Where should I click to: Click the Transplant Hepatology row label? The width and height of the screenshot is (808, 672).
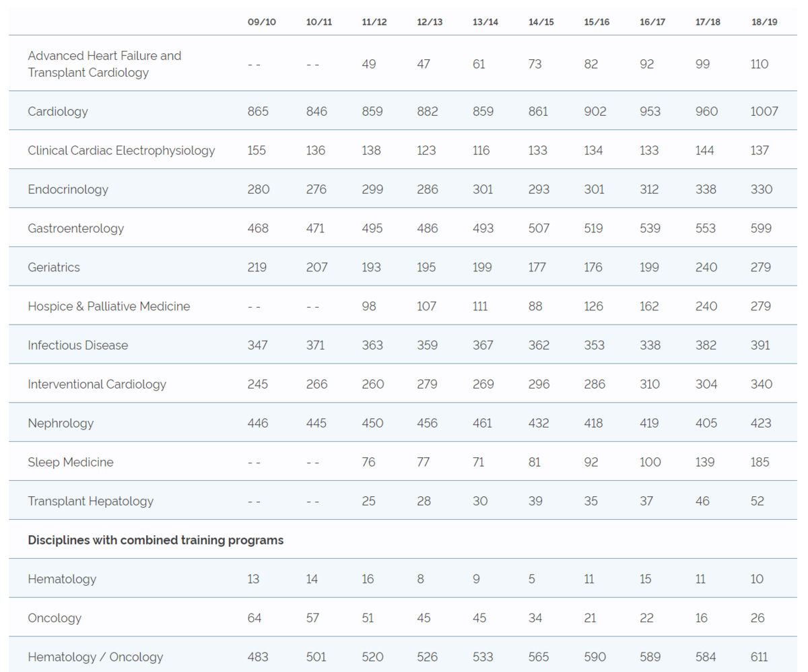coord(90,502)
